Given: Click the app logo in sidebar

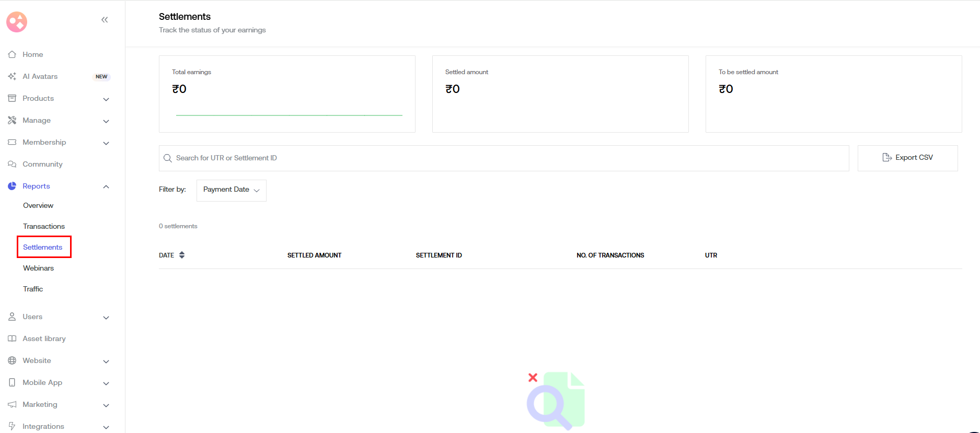Looking at the screenshot, I should click(17, 22).
